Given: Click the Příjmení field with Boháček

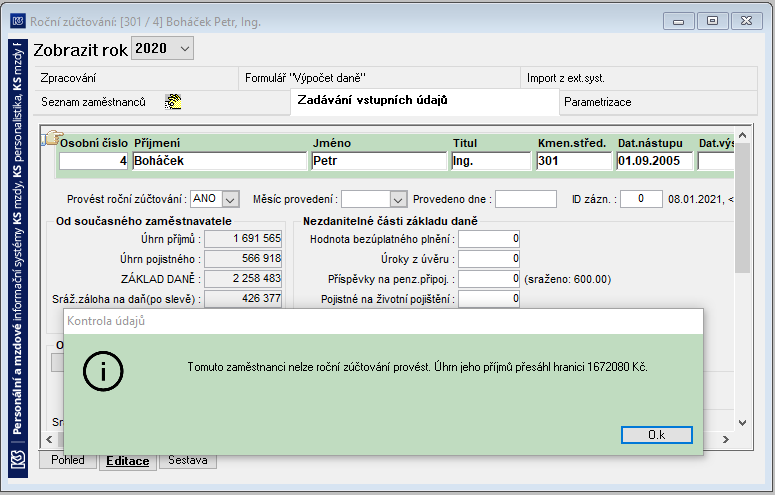Looking at the screenshot, I should (x=219, y=161).
